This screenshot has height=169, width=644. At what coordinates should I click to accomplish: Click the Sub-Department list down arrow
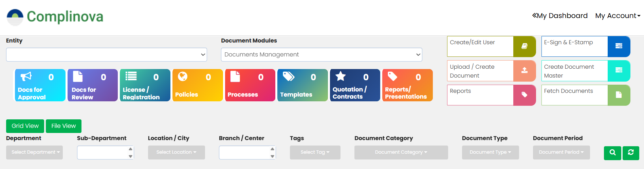tap(130, 156)
